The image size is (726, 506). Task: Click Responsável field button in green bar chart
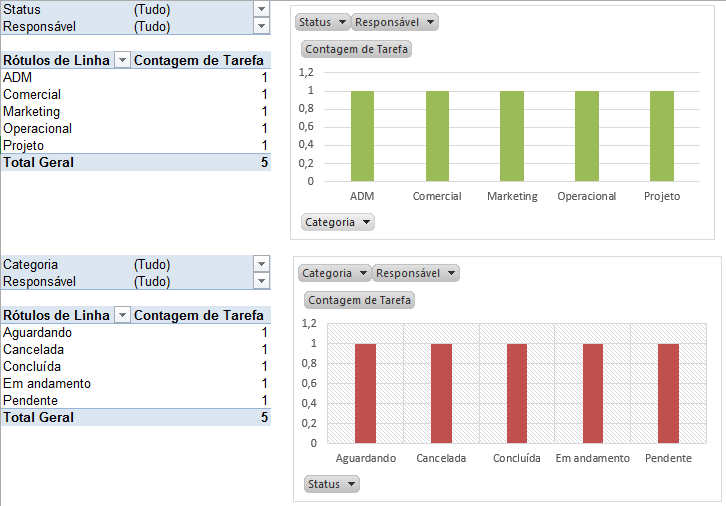tap(395, 22)
